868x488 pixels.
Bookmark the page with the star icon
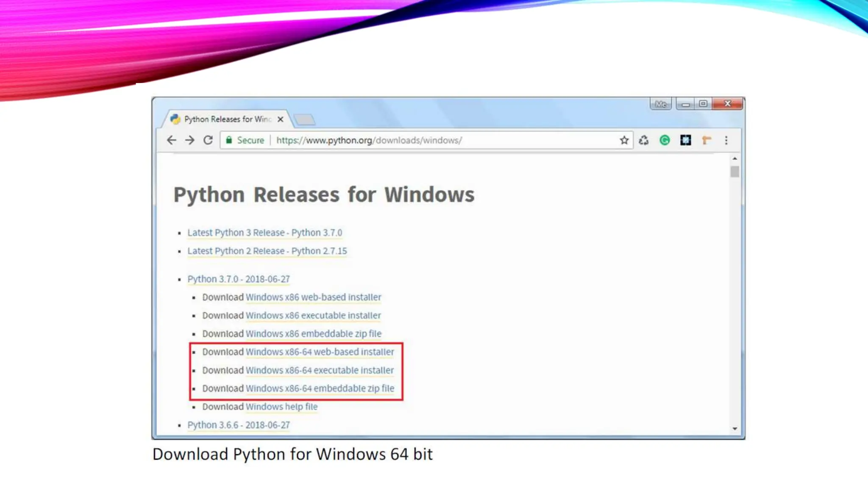click(624, 140)
